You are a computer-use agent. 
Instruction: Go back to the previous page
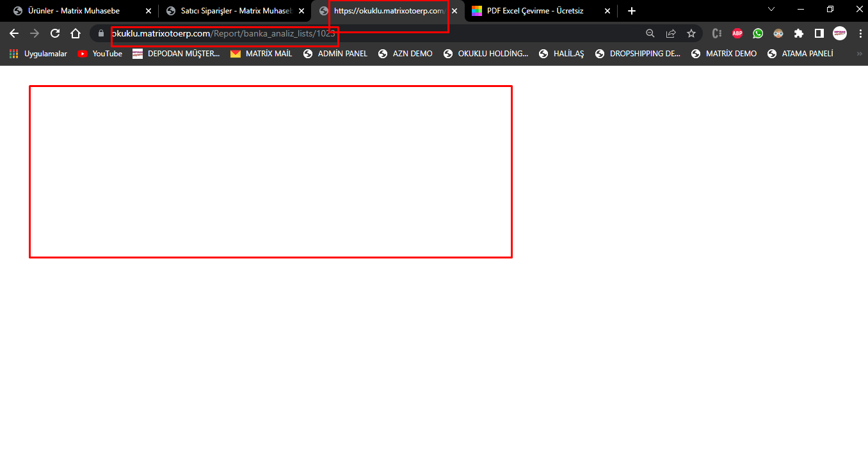[14, 33]
